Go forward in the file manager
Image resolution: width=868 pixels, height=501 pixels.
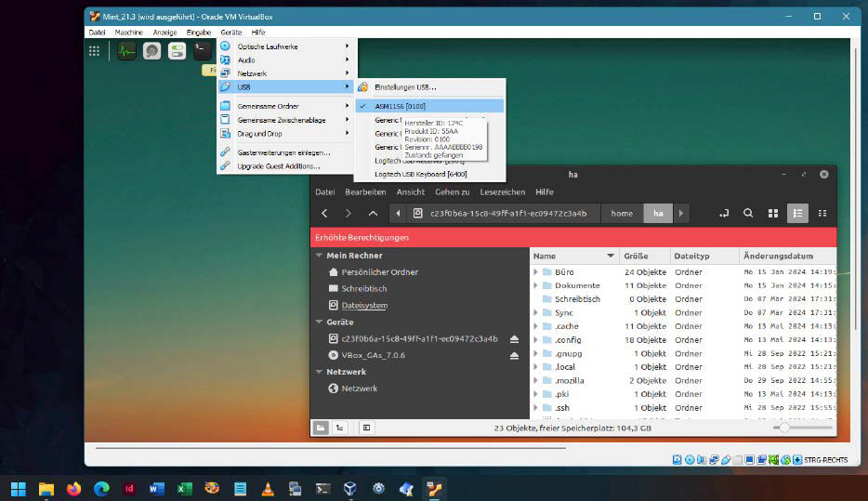(x=349, y=213)
